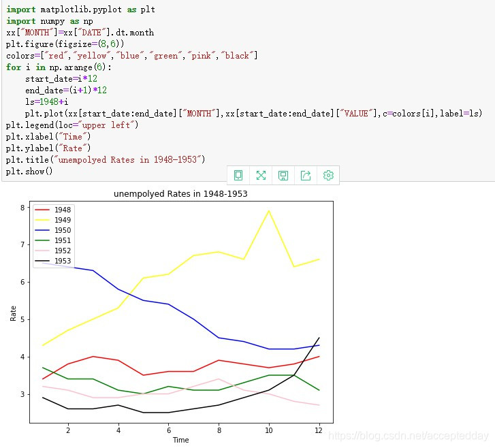Image resolution: width=495 pixels, height=448 pixels.
Task: Click the x-axis tick label 12
Action: click(x=319, y=430)
